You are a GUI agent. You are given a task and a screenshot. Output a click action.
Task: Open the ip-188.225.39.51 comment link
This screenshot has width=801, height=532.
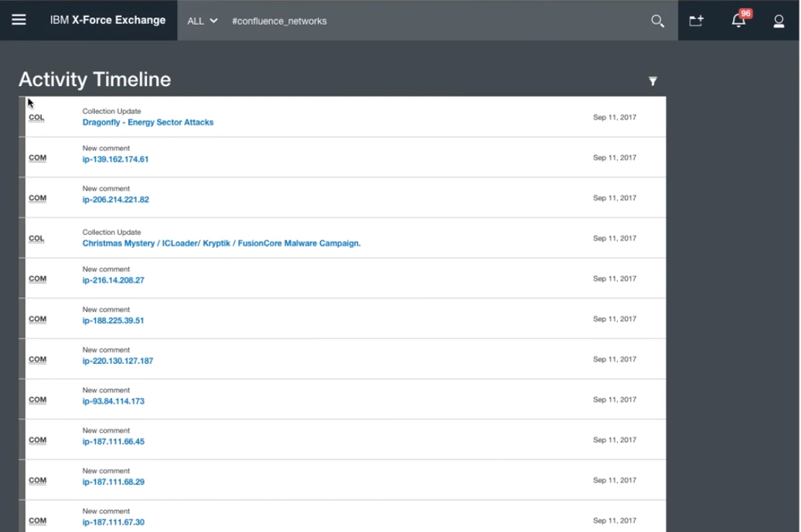114,321
